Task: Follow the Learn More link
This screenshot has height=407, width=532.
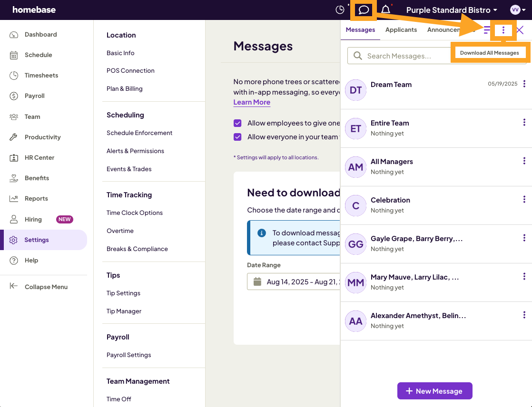Action: click(x=252, y=102)
